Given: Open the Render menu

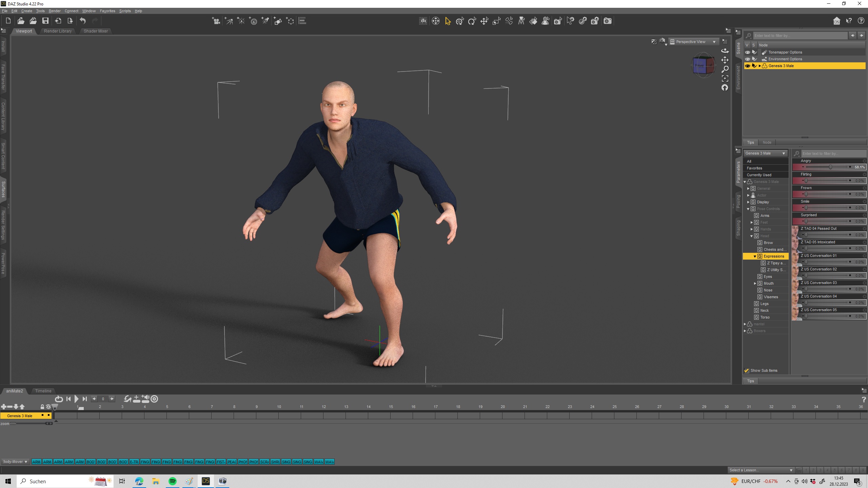Looking at the screenshot, I should coord(54,11).
